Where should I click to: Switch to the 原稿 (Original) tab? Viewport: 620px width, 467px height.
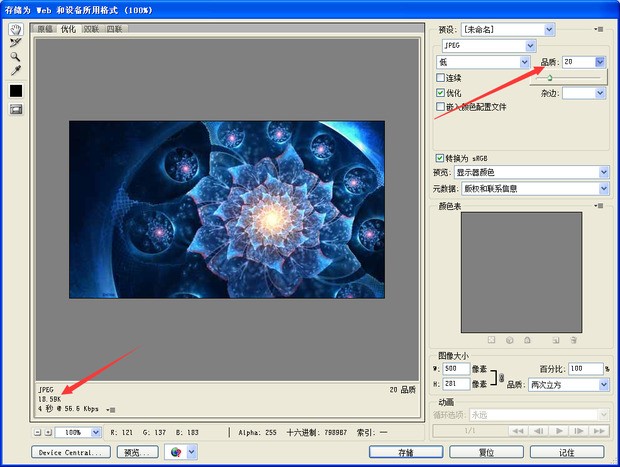(46, 30)
